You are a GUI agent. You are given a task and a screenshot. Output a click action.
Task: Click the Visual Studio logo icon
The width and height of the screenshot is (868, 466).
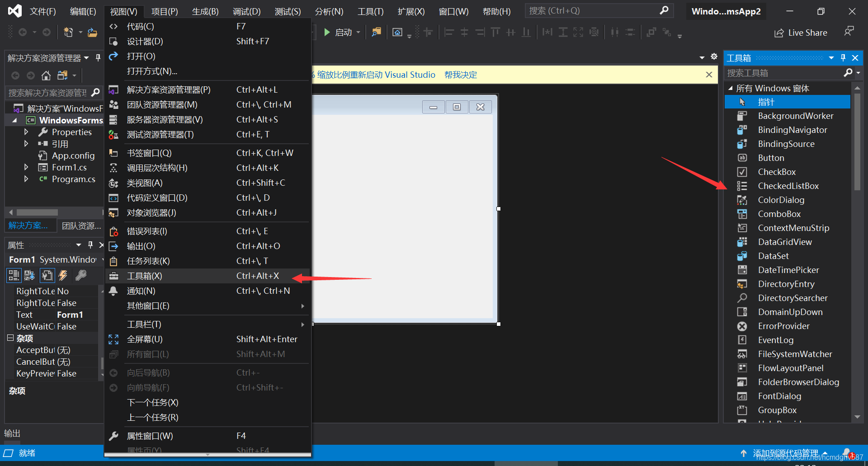(15, 11)
